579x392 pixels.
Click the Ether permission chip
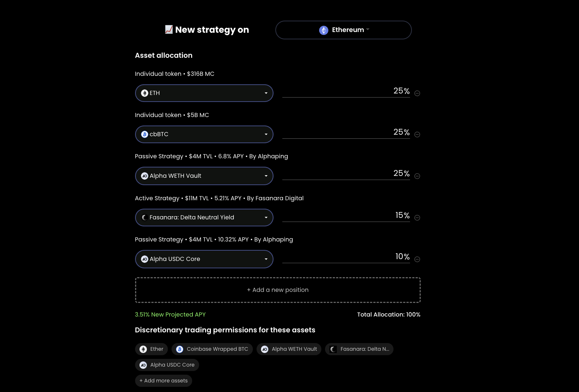[x=151, y=349]
